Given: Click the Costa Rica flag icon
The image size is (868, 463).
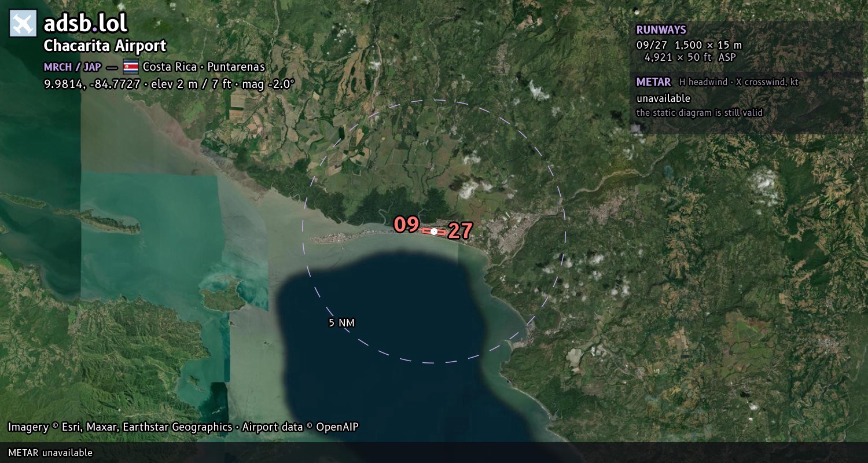Looking at the screenshot, I should tap(131, 67).
